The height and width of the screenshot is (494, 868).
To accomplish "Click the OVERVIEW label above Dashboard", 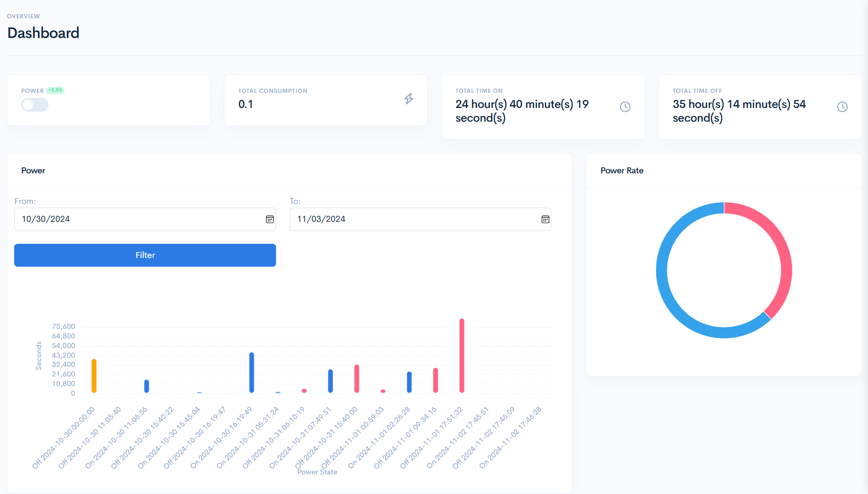I will point(23,16).
